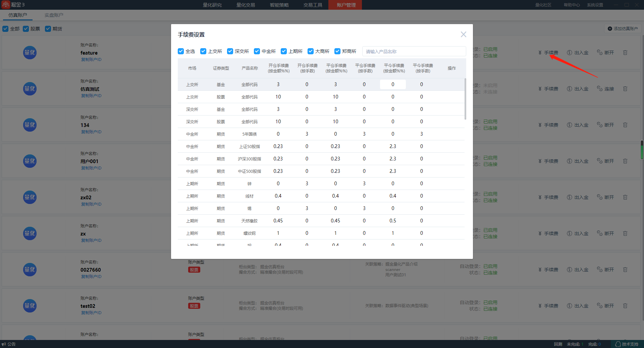Click the 量化 avatar of 0027660 account
Viewport: 644px width, 348px height.
30,270
